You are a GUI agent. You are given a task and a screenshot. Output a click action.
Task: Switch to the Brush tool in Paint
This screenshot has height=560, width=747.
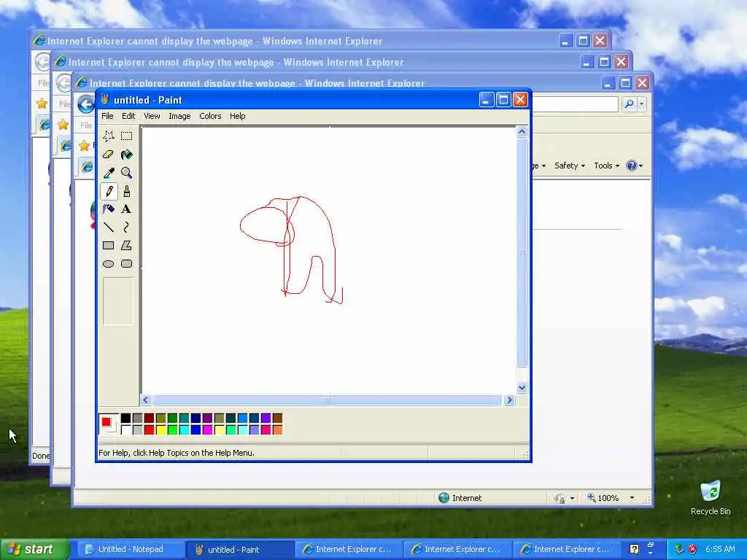click(x=127, y=191)
